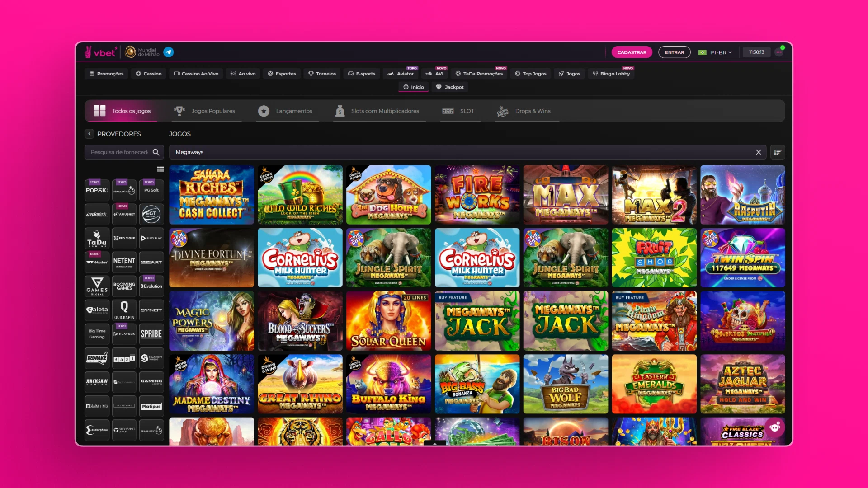The height and width of the screenshot is (488, 868).
Task: Open the language PT-BR dropdown
Action: [715, 52]
